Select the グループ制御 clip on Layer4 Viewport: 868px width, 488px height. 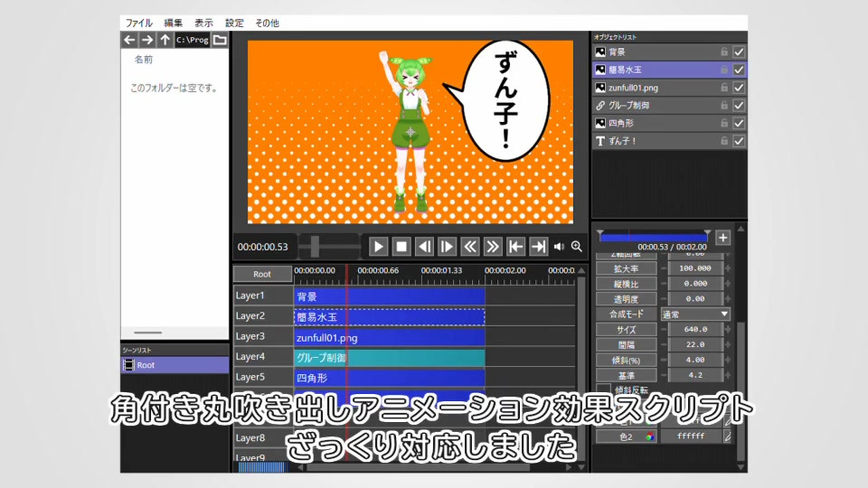pyautogui.click(x=389, y=358)
